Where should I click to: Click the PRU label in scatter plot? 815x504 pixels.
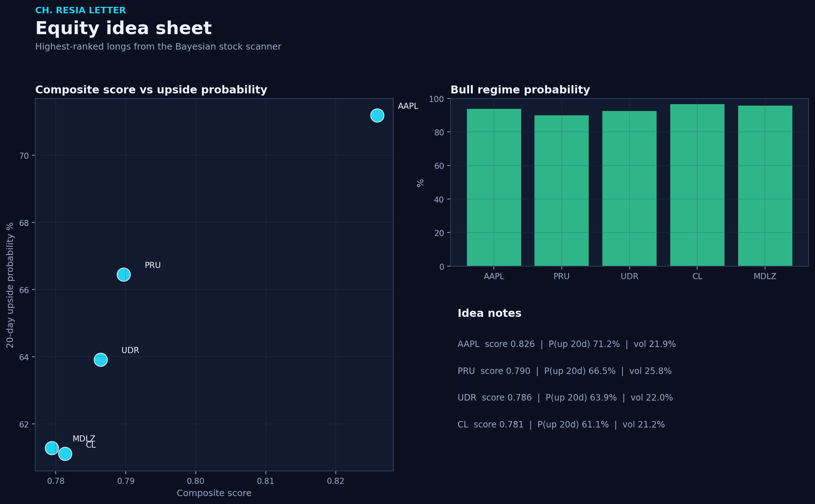[153, 265]
